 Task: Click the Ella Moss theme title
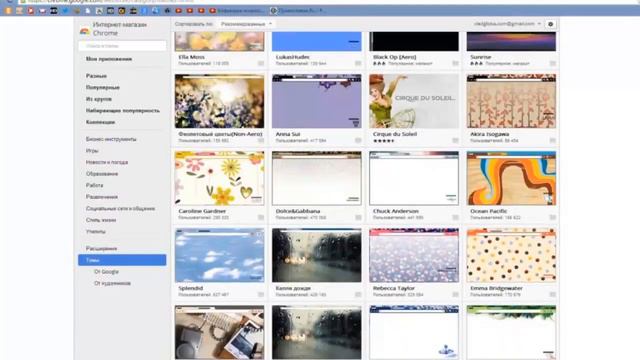point(191,57)
